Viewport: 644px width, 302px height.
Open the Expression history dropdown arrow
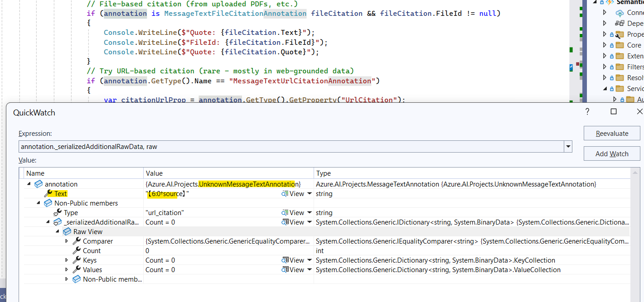[x=568, y=147]
